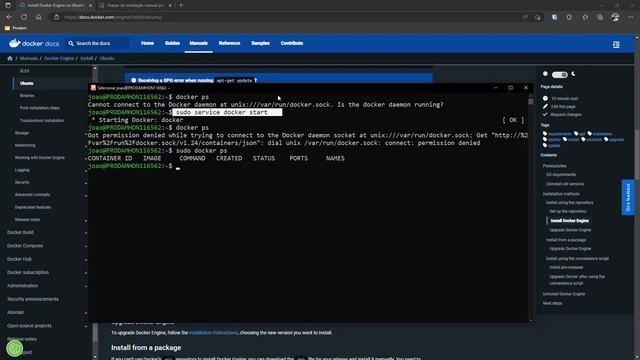Expand the Docker Compose section arrow
640x360 pixels.
click(86, 246)
